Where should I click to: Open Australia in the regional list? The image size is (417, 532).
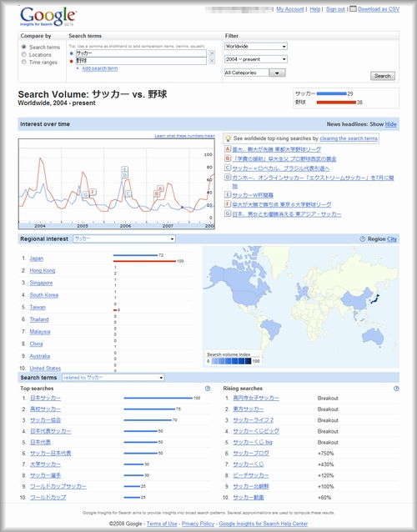[40, 356]
